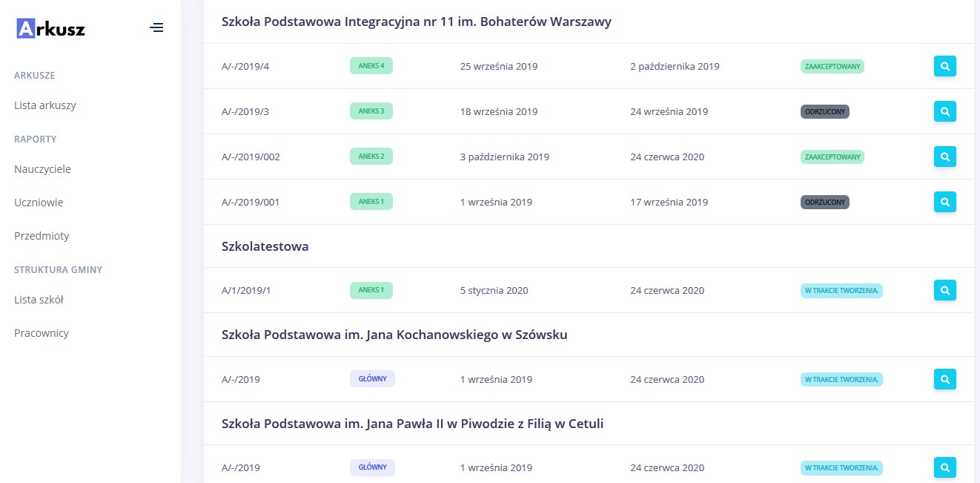Click magnifier icon for A/-/2019/3 row
This screenshot has width=980, height=483.
tap(944, 111)
